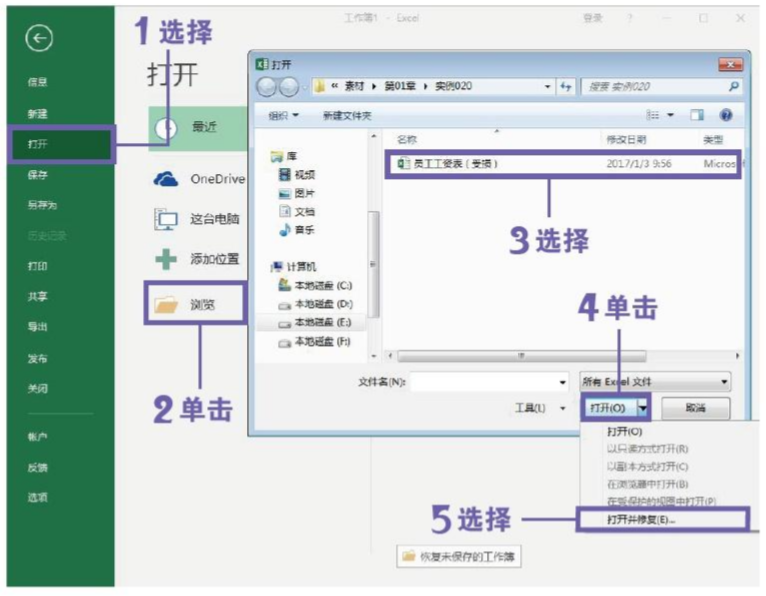Open the 导出 page
Viewport: 766px width, 596px height.
[x=38, y=327]
